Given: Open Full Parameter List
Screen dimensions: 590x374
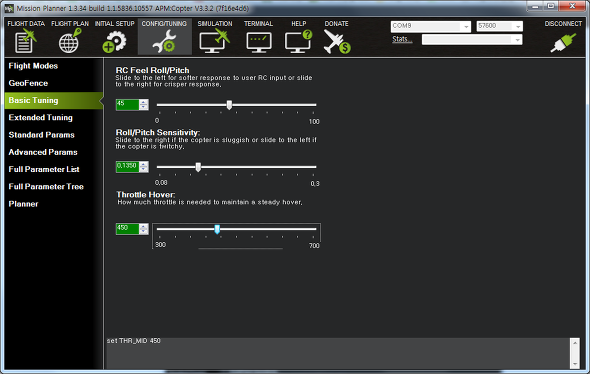Looking at the screenshot, I should click(44, 170).
